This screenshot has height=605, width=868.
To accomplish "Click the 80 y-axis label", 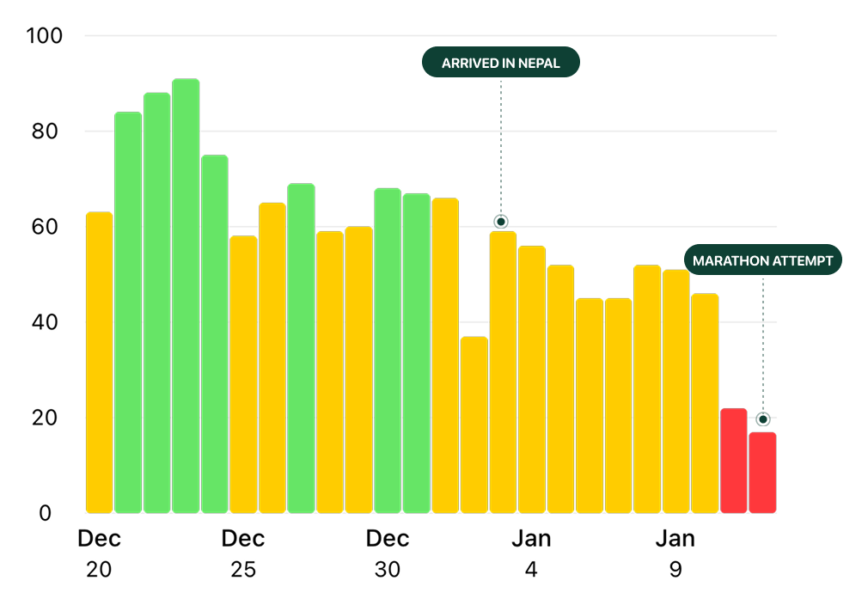I will point(45,131).
